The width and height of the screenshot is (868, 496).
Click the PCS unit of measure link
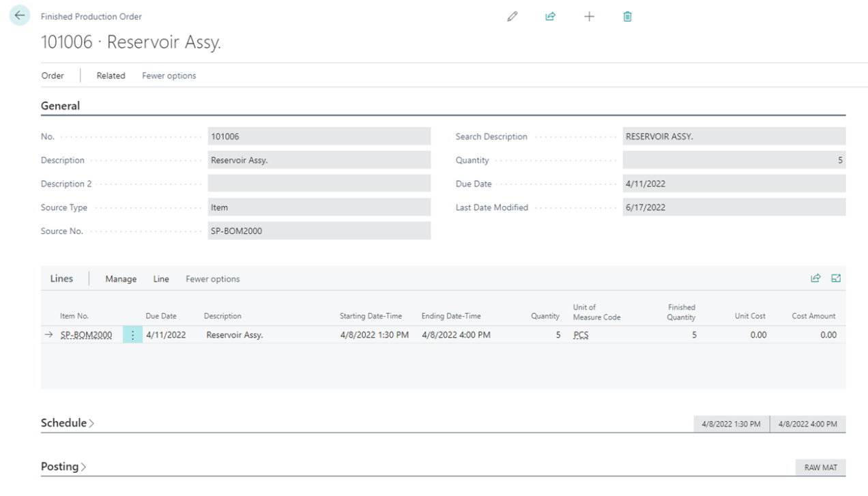click(581, 335)
